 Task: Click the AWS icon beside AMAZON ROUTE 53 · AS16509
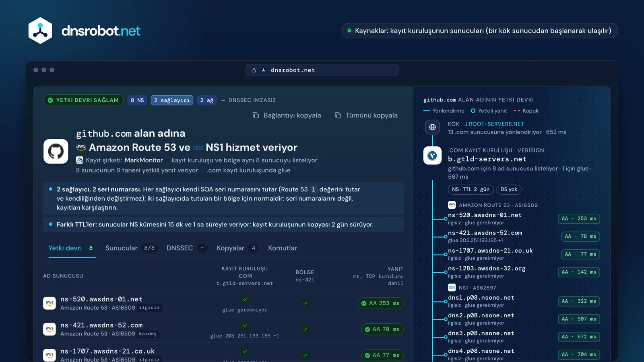coord(452,205)
